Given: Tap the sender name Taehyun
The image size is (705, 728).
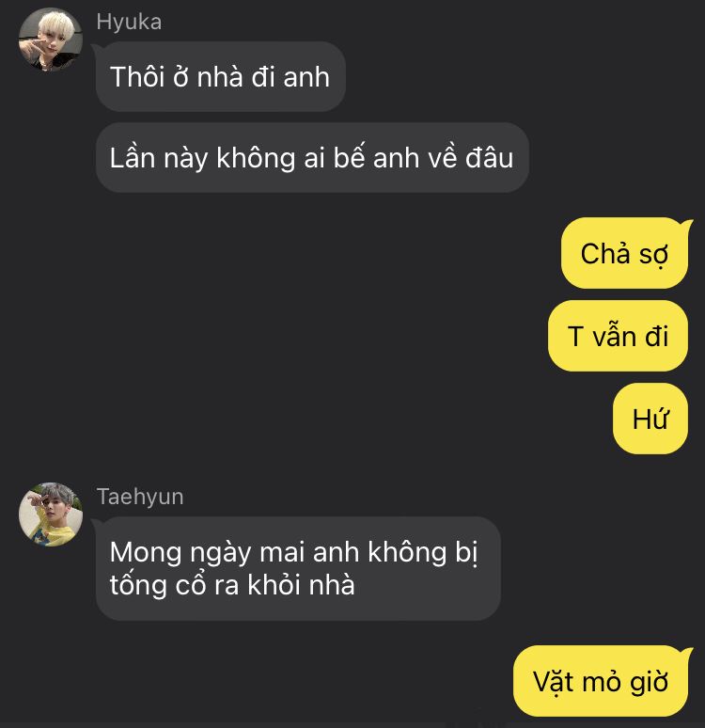Looking at the screenshot, I should coord(140,497).
